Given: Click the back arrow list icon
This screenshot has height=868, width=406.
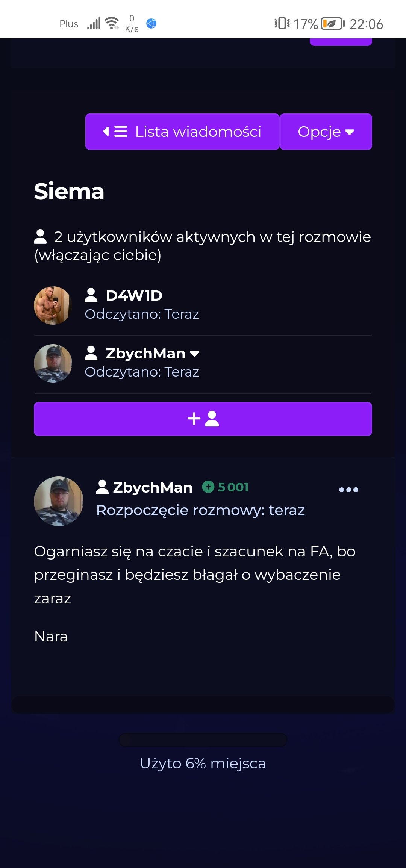Looking at the screenshot, I should tap(115, 132).
